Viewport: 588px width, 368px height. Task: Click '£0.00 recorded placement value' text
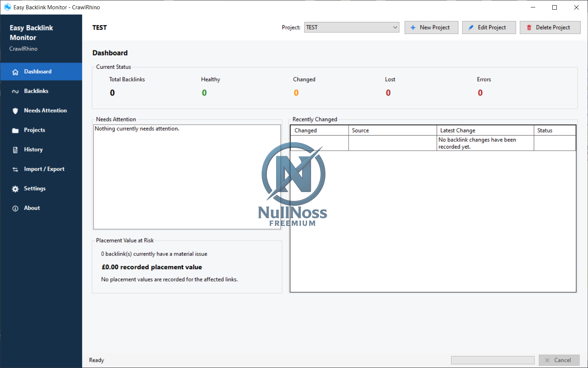coord(152,267)
